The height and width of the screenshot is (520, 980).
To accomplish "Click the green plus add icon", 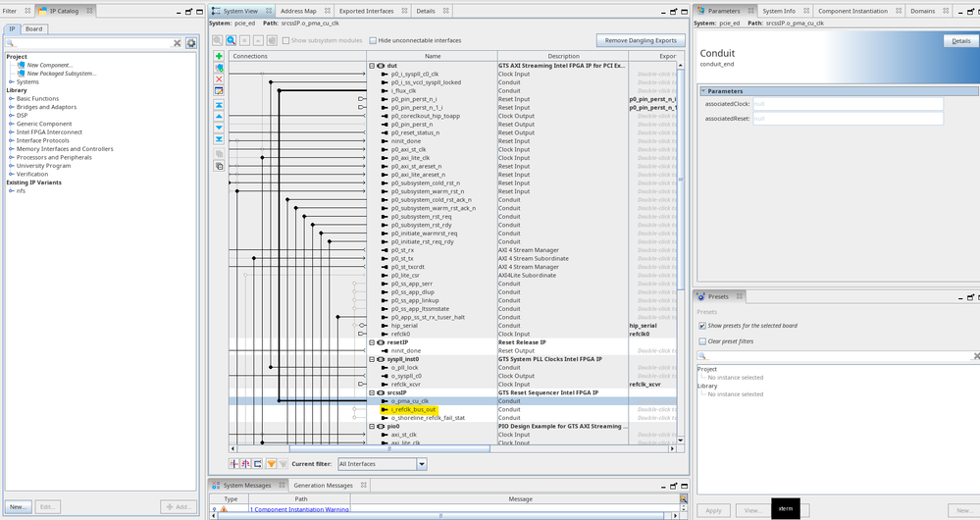I will pos(219,56).
